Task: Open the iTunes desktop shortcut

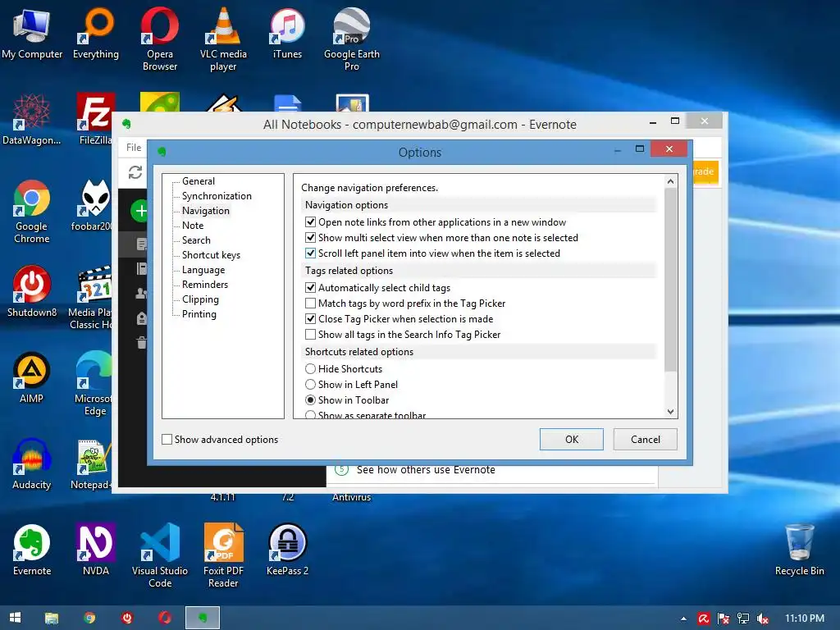Action: [x=287, y=34]
